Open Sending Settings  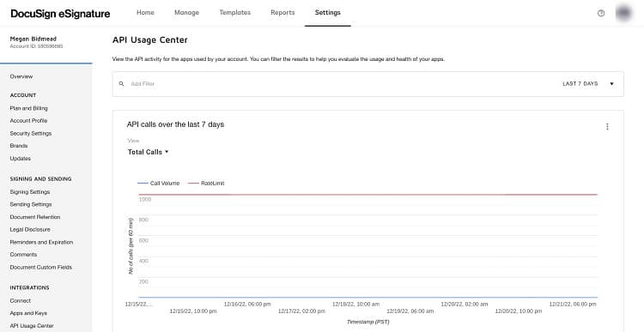click(x=31, y=204)
